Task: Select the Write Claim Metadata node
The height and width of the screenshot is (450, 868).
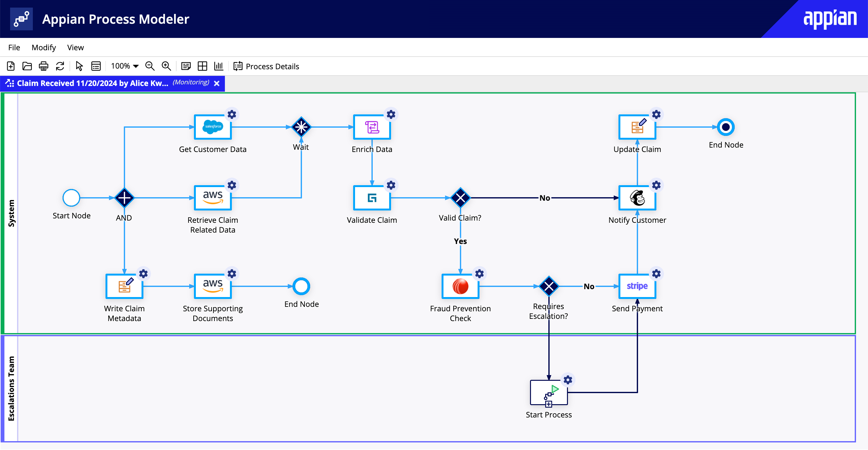Action: click(x=124, y=287)
